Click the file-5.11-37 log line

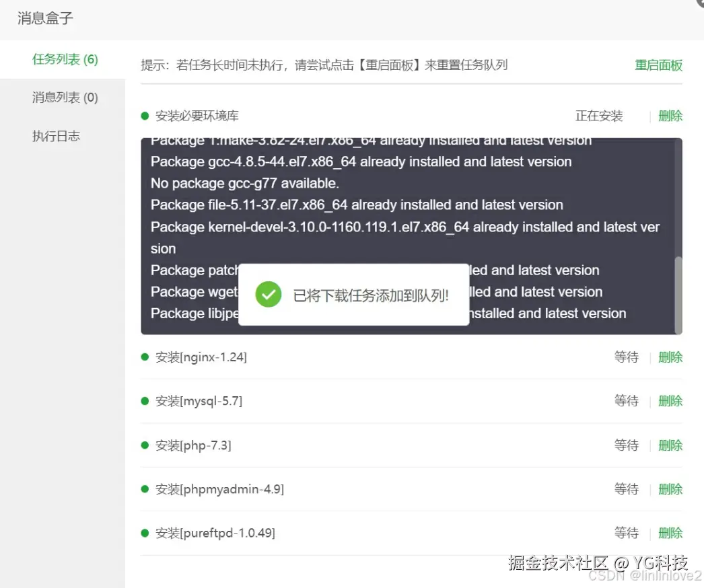click(357, 205)
